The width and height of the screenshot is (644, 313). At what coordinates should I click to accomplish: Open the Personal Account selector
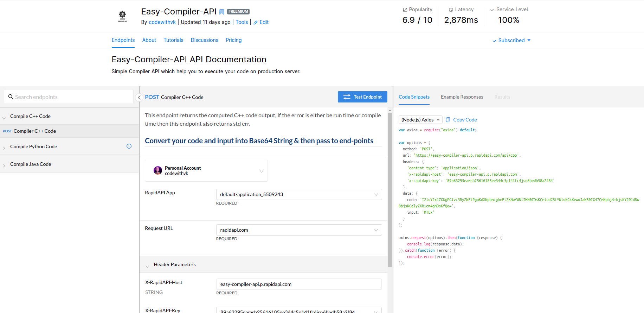pyautogui.click(x=206, y=171)
